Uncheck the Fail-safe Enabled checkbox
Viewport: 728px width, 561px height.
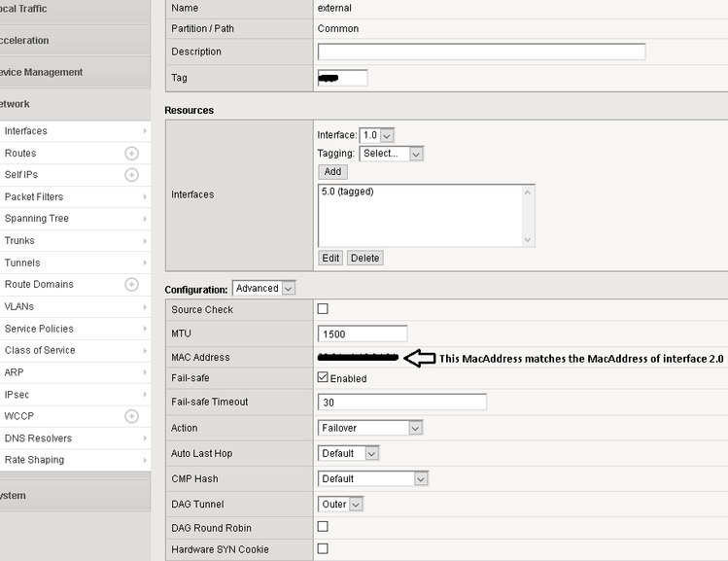[x=323, y=377]
